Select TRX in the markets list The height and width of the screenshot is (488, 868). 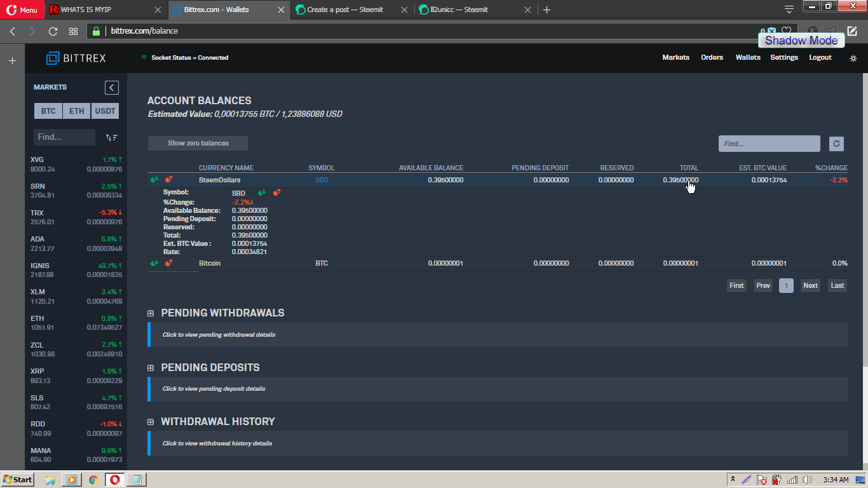(76, 217)
